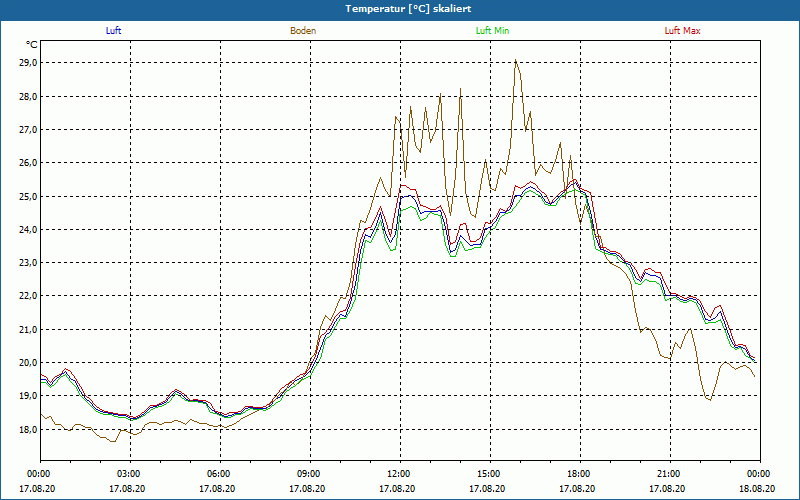Click the 03:00 time axis label

130,474
